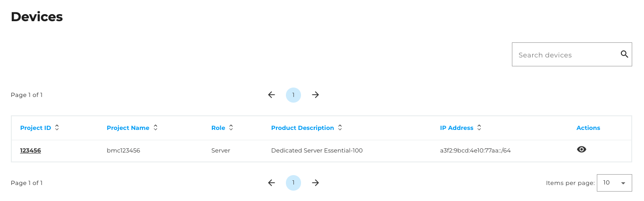Image resolution: width=644 pixels, height=201 pixels.
Task: Select page 1 in top pagination
Action: [x=293, y=95]
